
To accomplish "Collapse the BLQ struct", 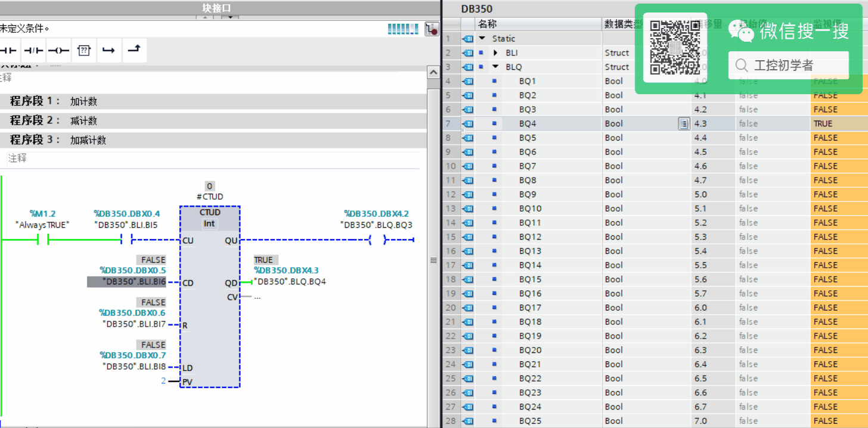I will pos(495,67).
